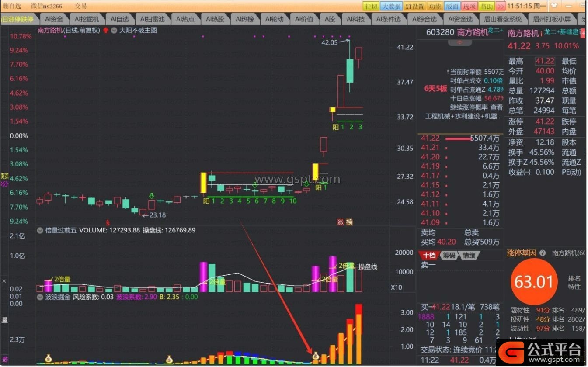This screenshot has height=367, width=588.
Task: Click the leftmost money bag icon in 波浪掘金
Action: (x=48, y=359)
